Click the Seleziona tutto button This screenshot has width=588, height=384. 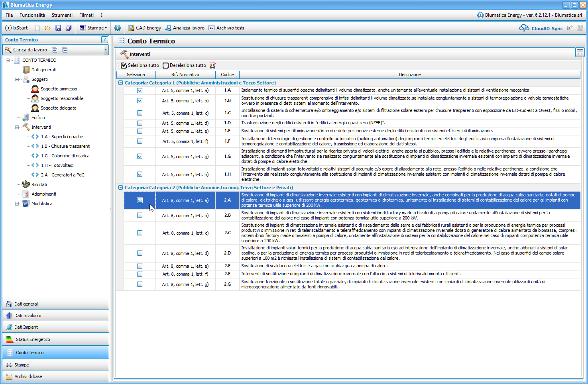(x=140, y=65)
